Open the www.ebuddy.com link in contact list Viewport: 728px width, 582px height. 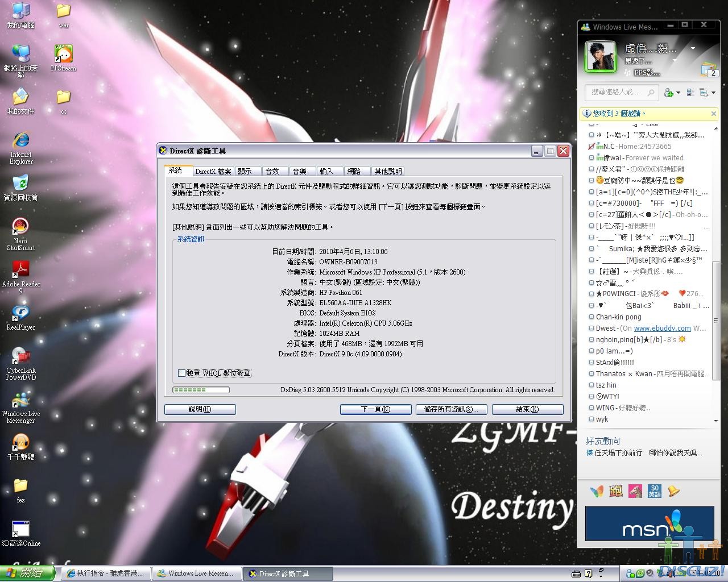coord(663,328)
